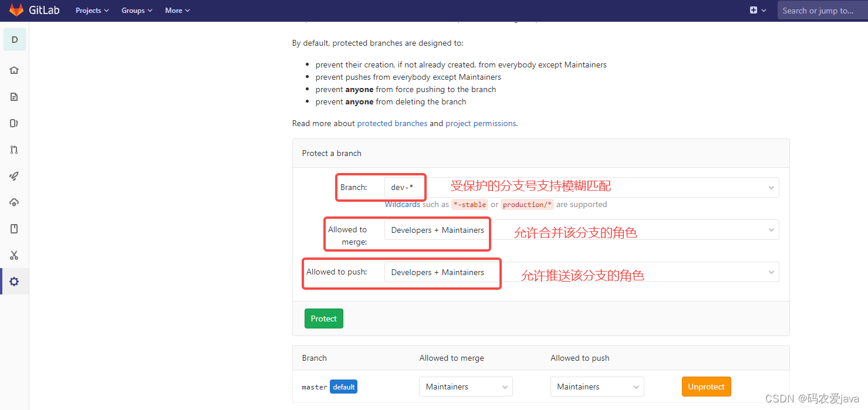The image size is (868, 410).
Task: Click the bullet about deleting the branch
Action: (391, 101)
